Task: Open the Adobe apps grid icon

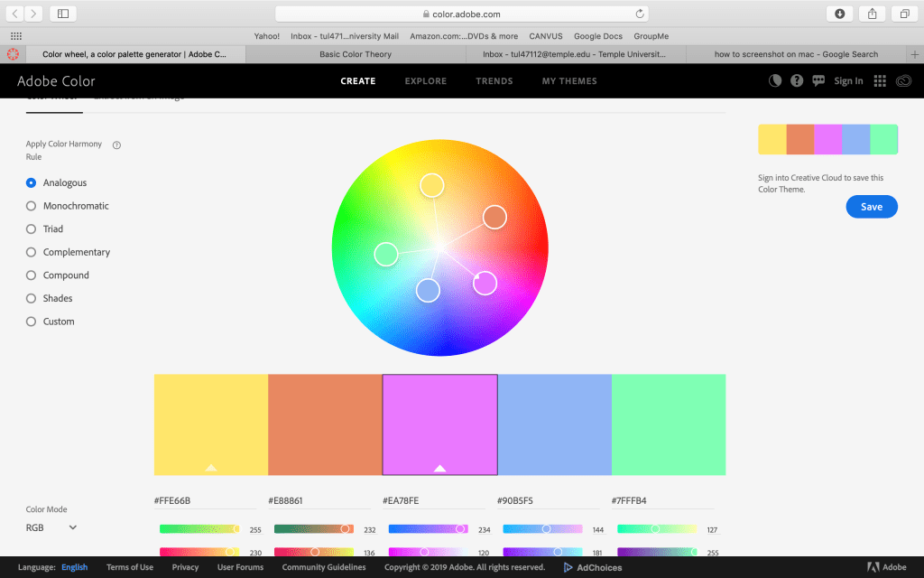Action: 880,80
